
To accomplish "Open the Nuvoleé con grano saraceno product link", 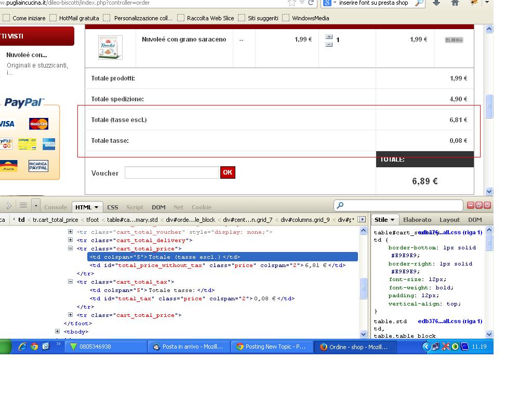I will click(x=184, y=39).
